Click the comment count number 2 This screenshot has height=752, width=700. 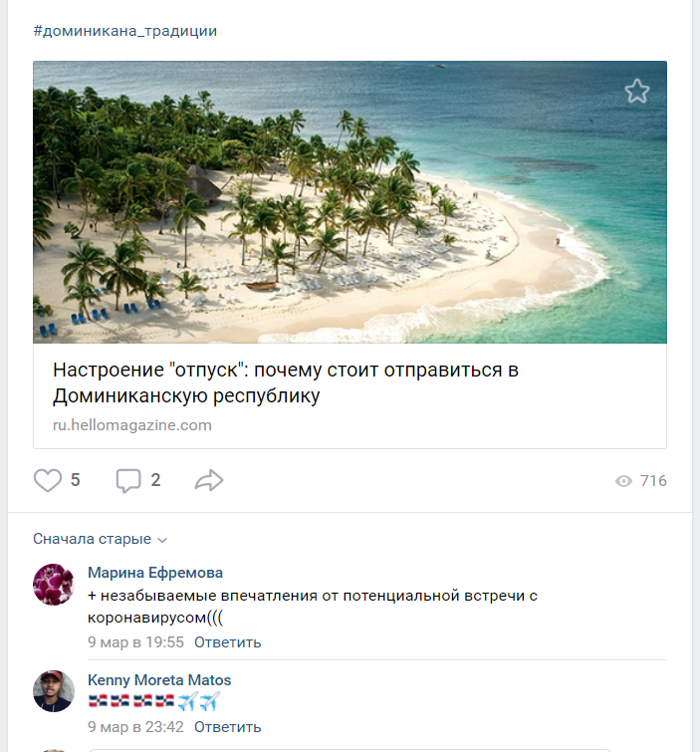coord(155,481)
